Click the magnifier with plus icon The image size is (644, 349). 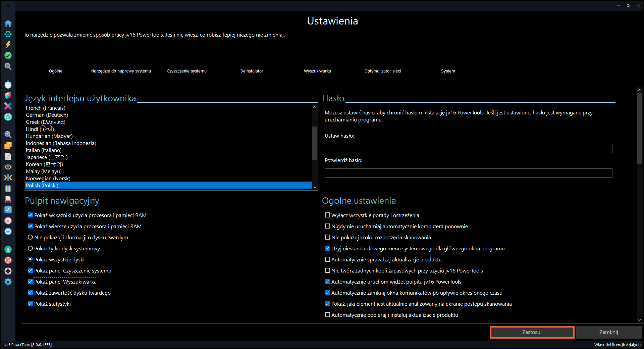point(8,135)
